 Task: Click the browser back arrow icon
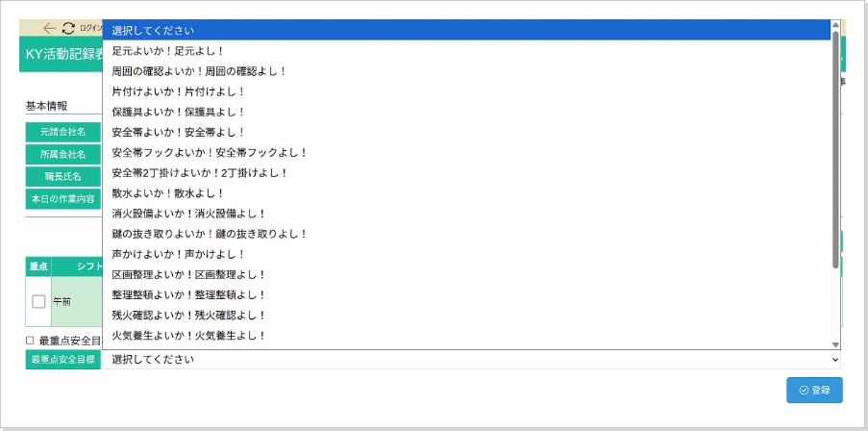click(x=50, y=29)
